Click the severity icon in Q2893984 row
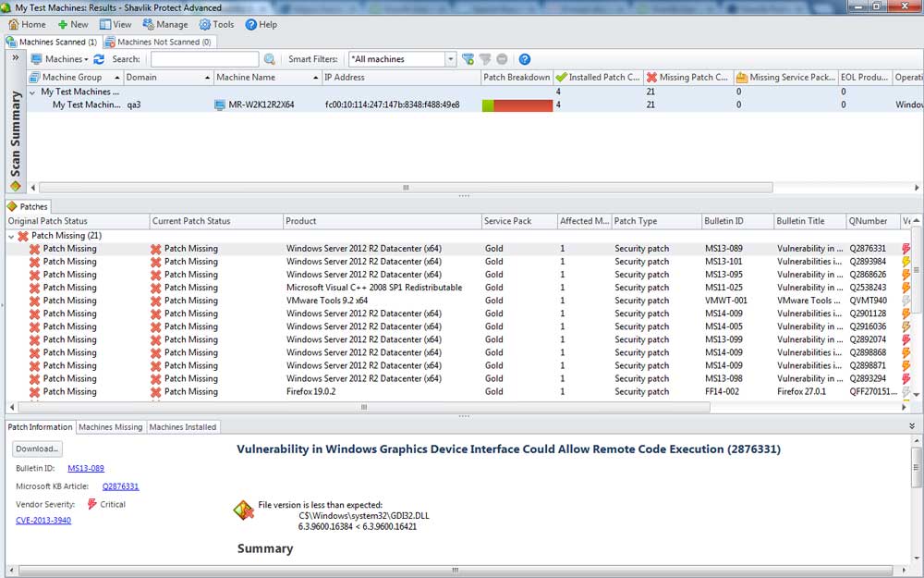The height and width of the screenshot is (578, 924). coord(906,262)
